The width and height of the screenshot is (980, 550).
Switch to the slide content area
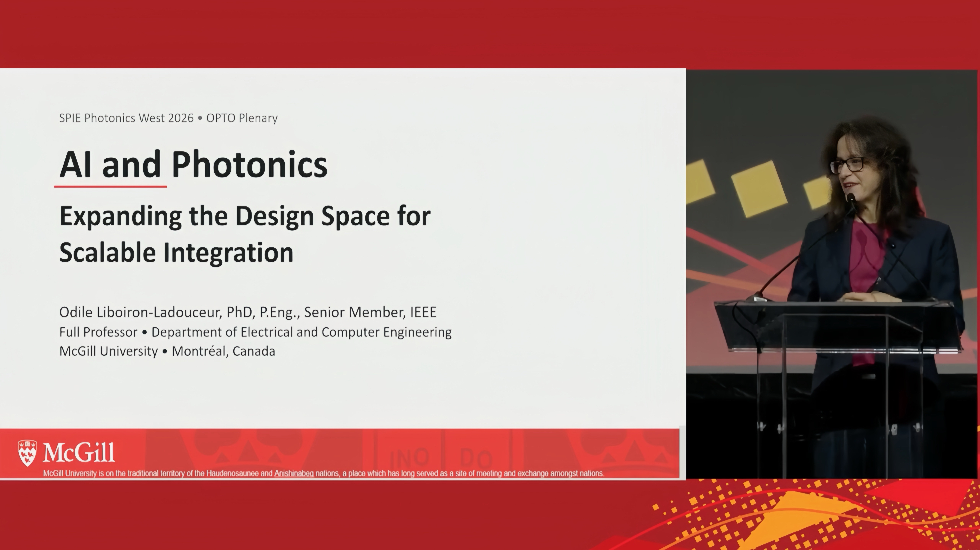(342, 266)
